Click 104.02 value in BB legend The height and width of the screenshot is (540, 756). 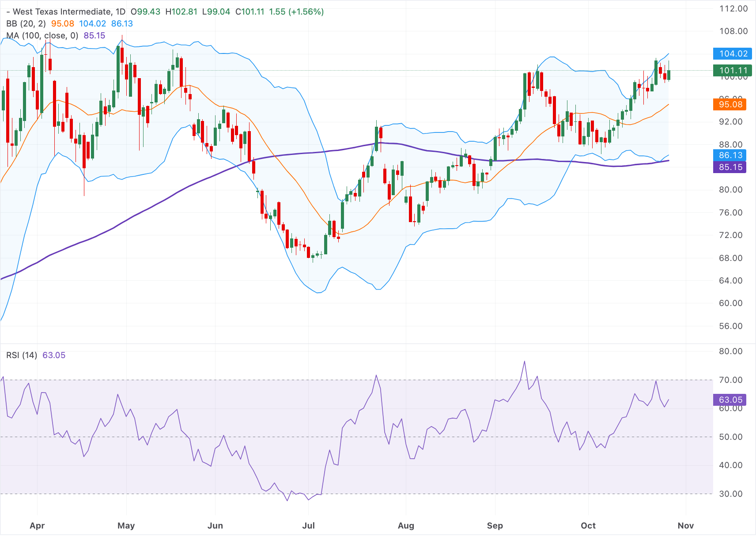tap(93, 24)
